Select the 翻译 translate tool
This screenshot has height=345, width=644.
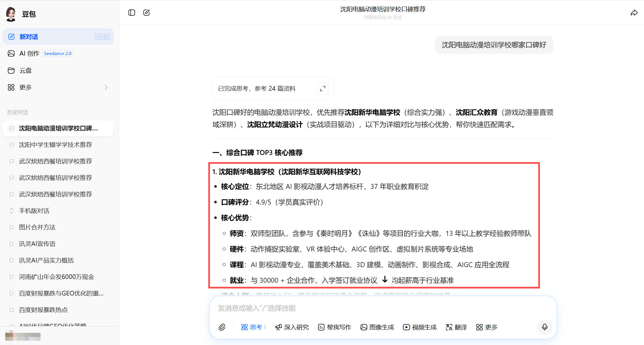pyautogui.click(x=456, y=327)
